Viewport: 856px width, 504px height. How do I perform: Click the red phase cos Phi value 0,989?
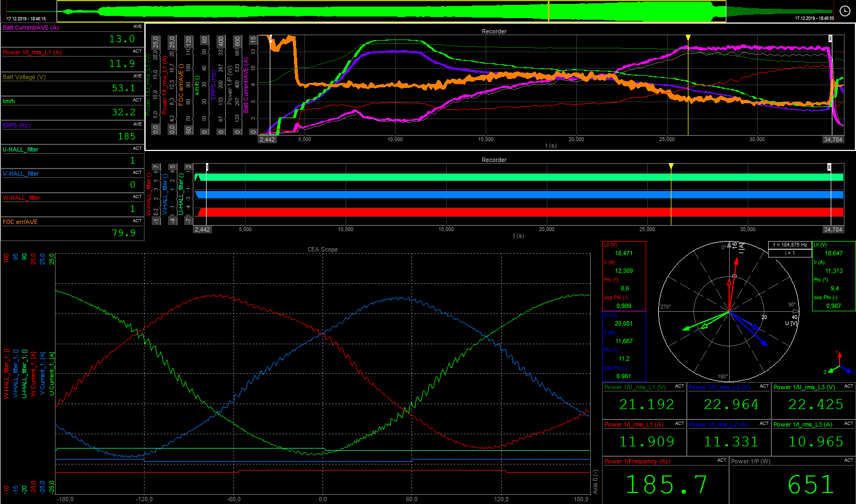[x=624, y=306]
